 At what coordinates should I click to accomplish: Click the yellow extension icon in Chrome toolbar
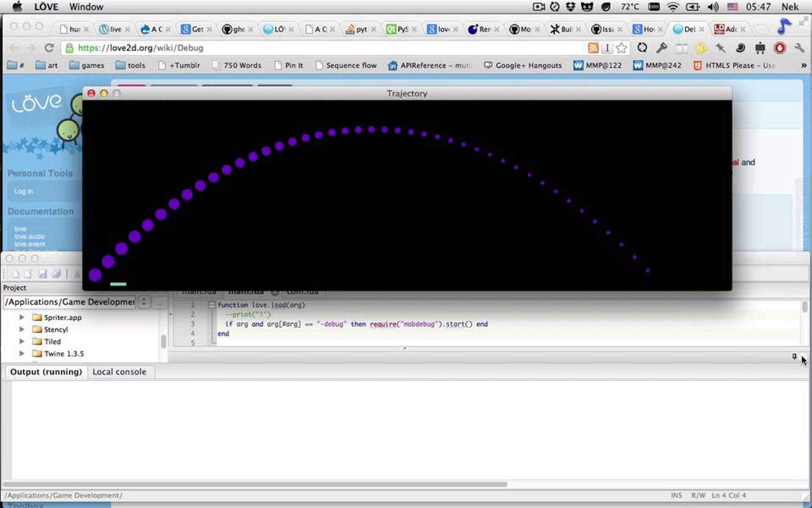pos(701,48)
